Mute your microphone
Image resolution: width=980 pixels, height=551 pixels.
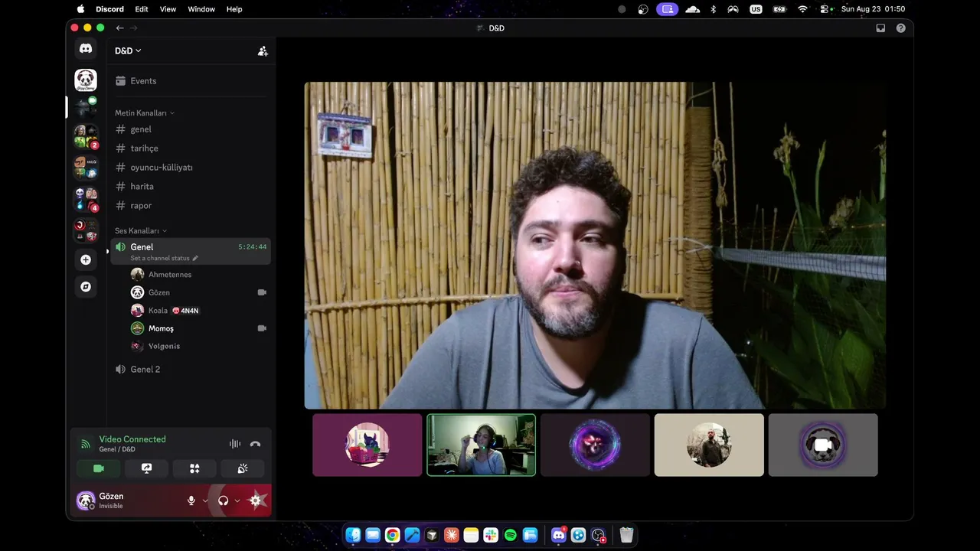coord(191,500)
